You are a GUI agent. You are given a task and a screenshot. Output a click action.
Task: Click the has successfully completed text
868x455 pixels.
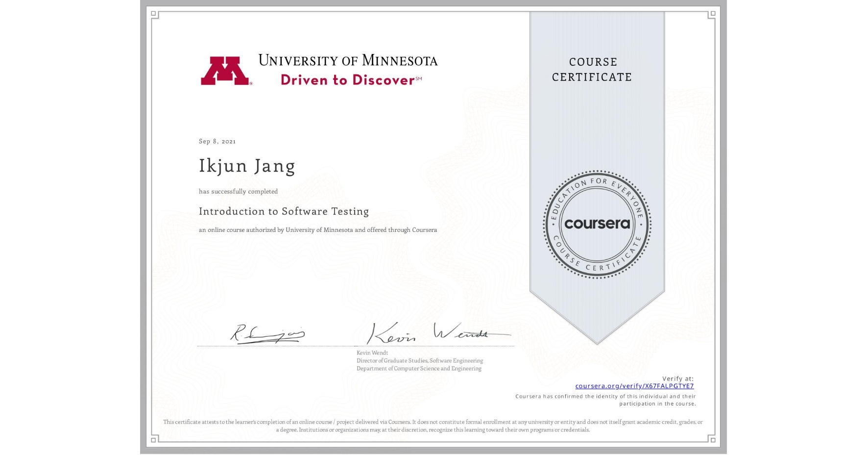pos(238,191)
